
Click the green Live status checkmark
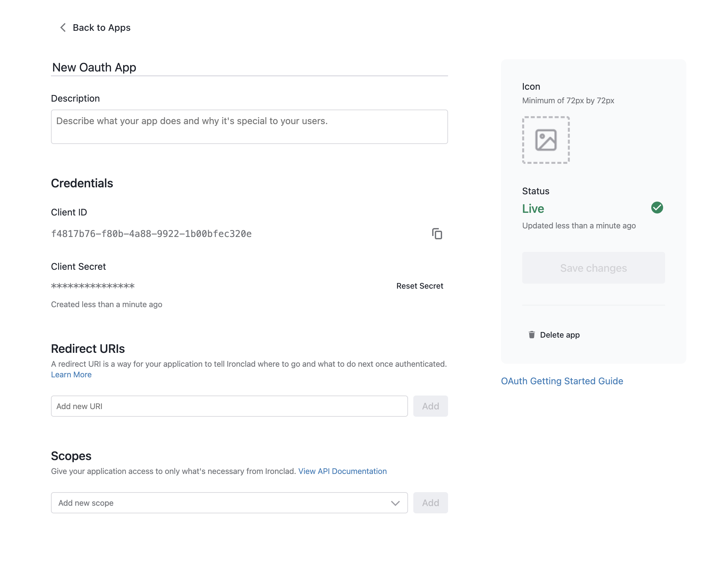tap(657, 208)
